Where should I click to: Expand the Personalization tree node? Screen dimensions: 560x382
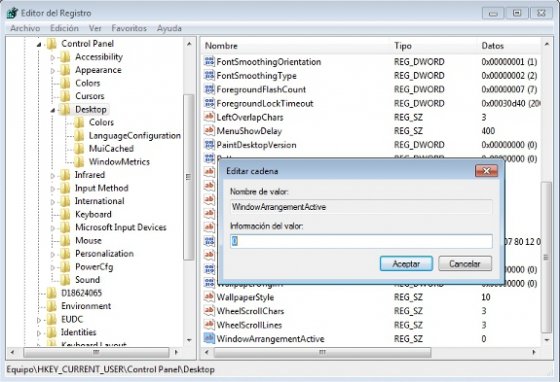[x=52, y=254]
